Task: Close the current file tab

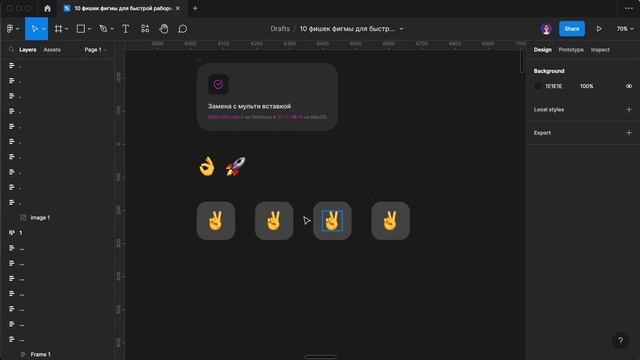Action: point(178,8)
